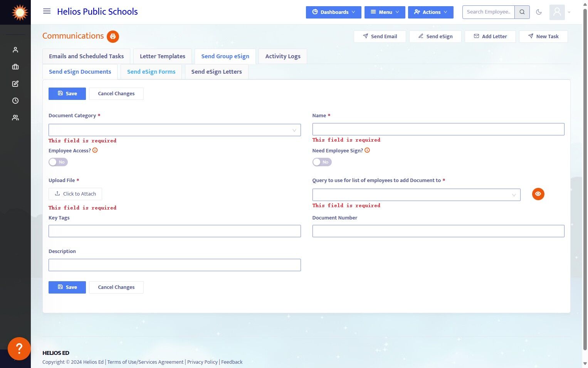
Task: Click the employee search magnifier icon
Action: 522,12
